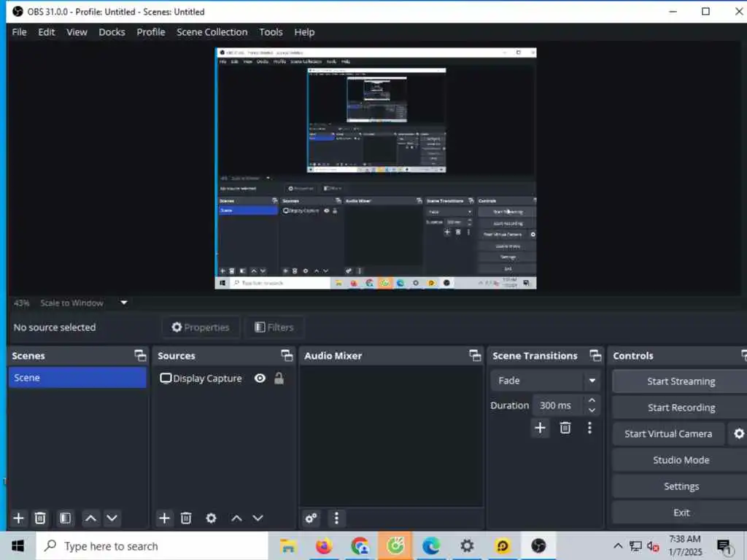Click the Filters button in source toolbar

274,327
